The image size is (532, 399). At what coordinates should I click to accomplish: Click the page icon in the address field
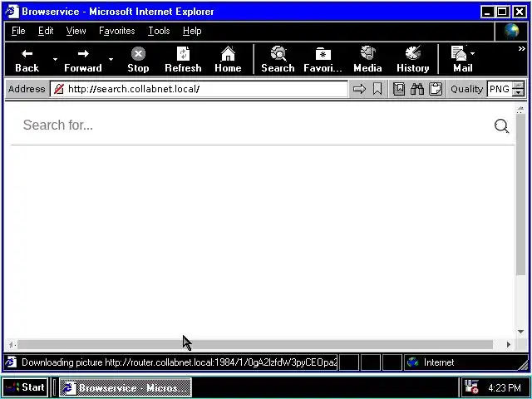point(59,89)
